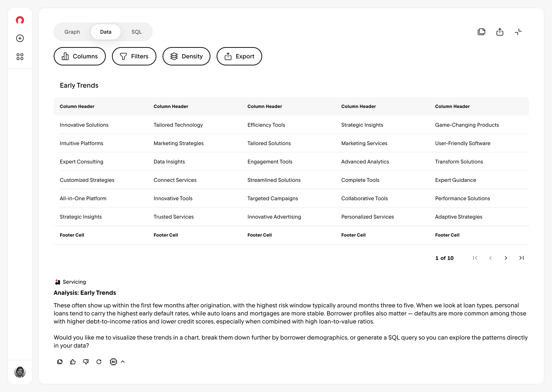Click the red logo in sidebar

[x=20, y=20]
